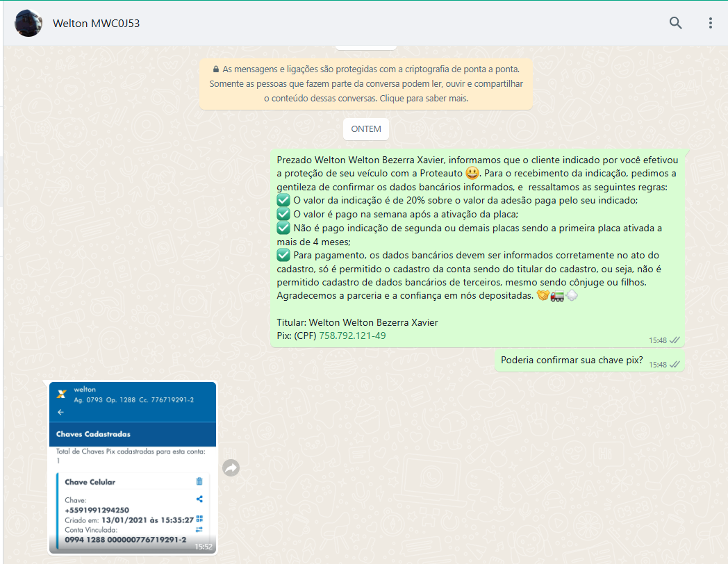Click the read-receipt checkmarks on the Pix question
The image size is (728, 564).
[x=674, y=364]
